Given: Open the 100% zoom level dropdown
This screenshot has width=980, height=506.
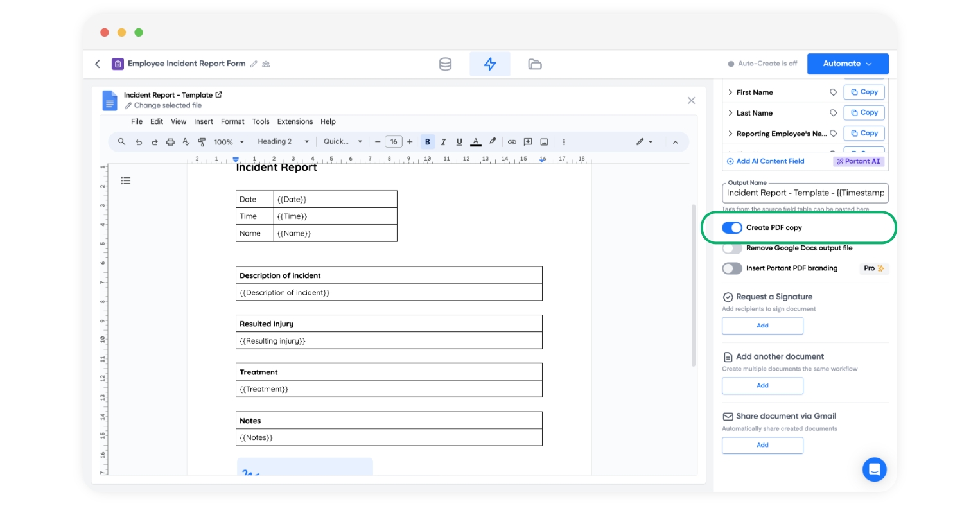Looking at the screenshot, I should 229,142.
